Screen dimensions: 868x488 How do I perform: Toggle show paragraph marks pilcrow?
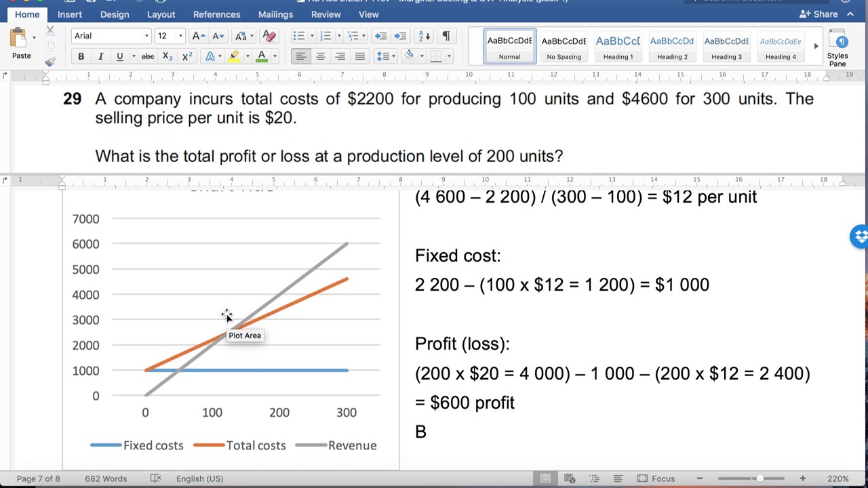coord(446,36)
